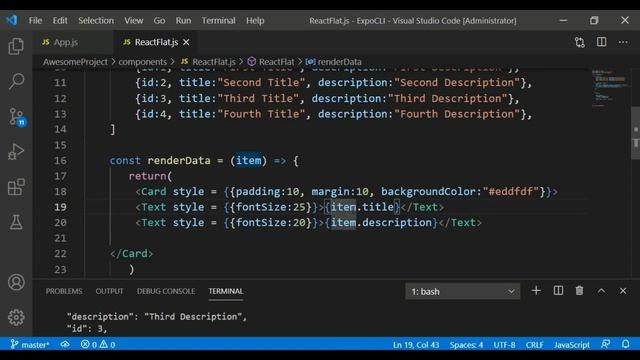Image resolution: width=640 pixels, height=360 pixels.
Task: Click line number 16 in the gutter
Action: point(60,160)
